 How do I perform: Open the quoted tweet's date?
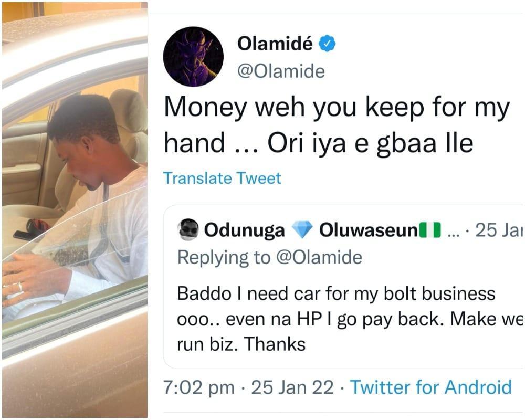[499, 230]
